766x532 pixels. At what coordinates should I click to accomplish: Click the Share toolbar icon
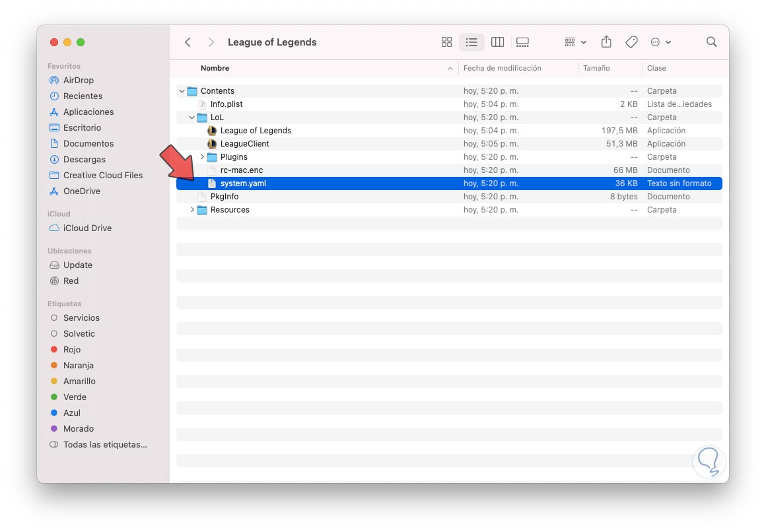606,42
